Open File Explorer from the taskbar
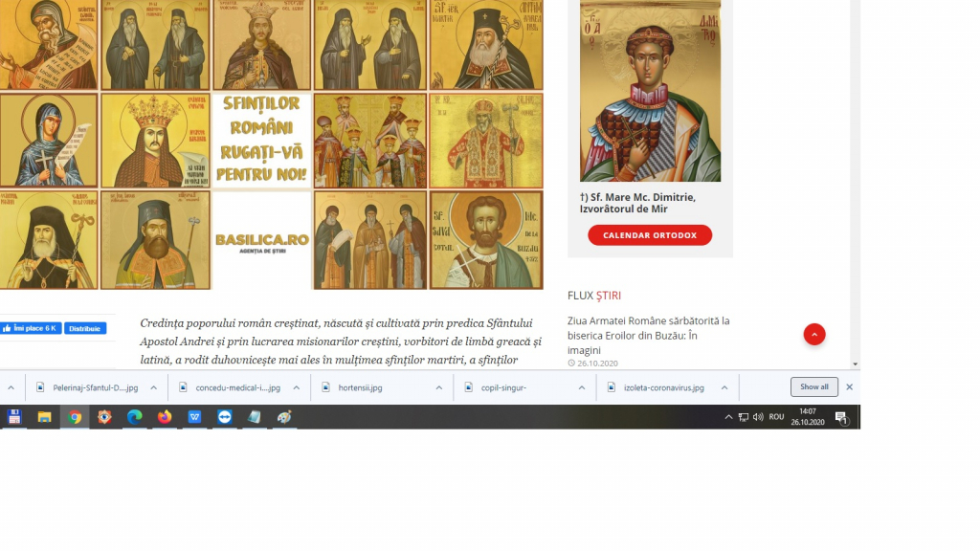The image size is (980, 551). [x=44, y=417]
